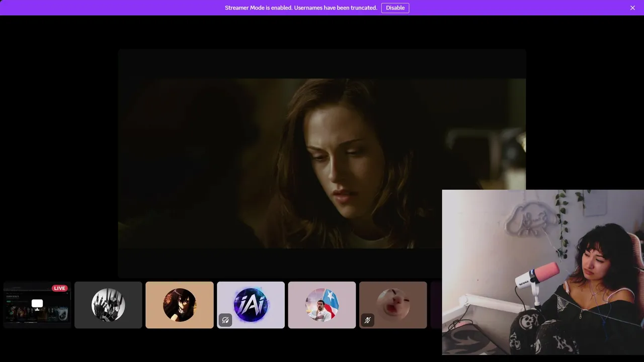The image size is (644, 362).
Task: Click the "Streamer Mode is enabled" banner text
Action: tap(301, 8)
